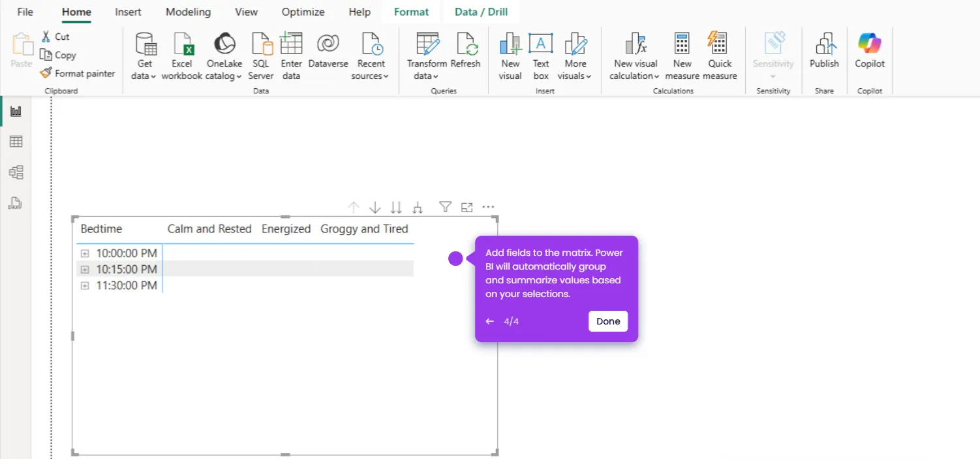
Task: Expand all down one level
Action: coord(418,208)
